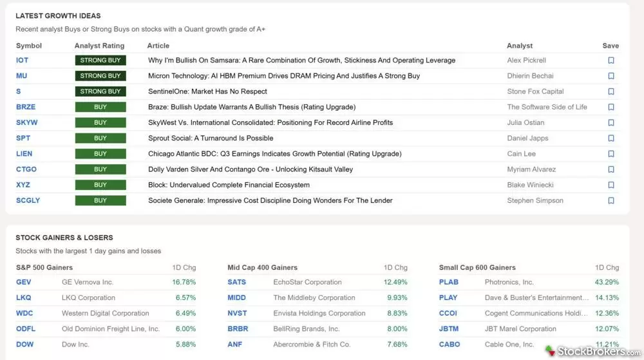
Task: Open the IOT ticker symbol
Action: pyautogui.click(x=22, y=61)
